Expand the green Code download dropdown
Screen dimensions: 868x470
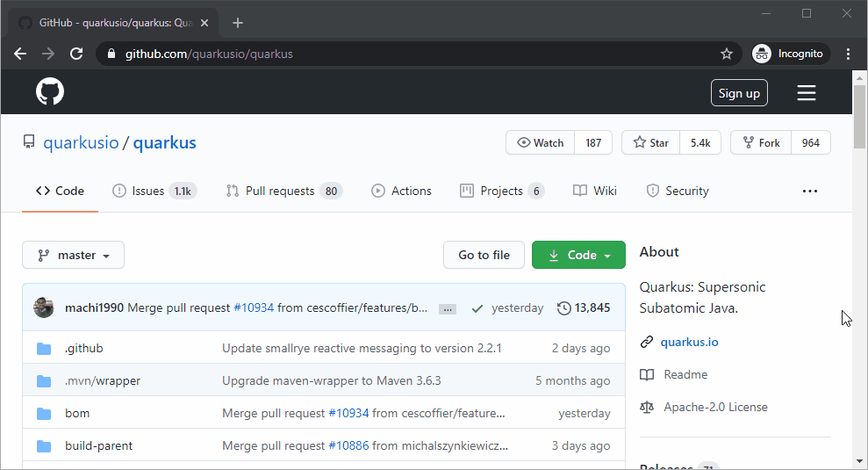578,255
